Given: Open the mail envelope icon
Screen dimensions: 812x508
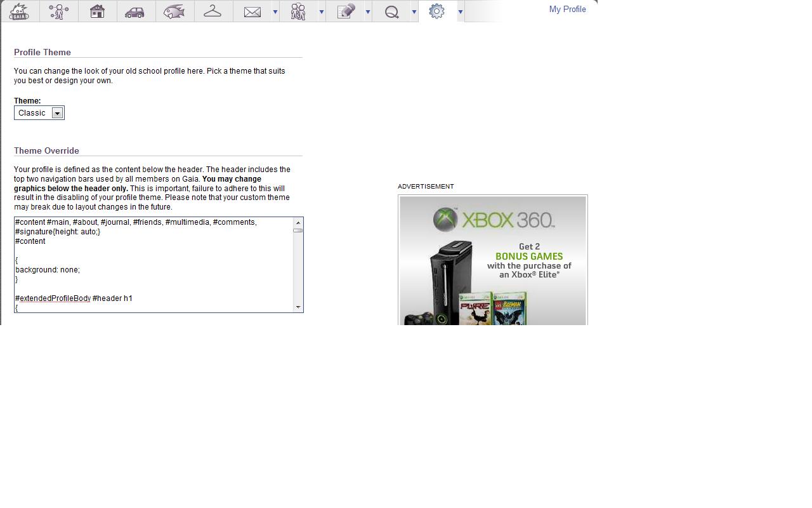Looking at the screenshot, I should coord(252,12).
